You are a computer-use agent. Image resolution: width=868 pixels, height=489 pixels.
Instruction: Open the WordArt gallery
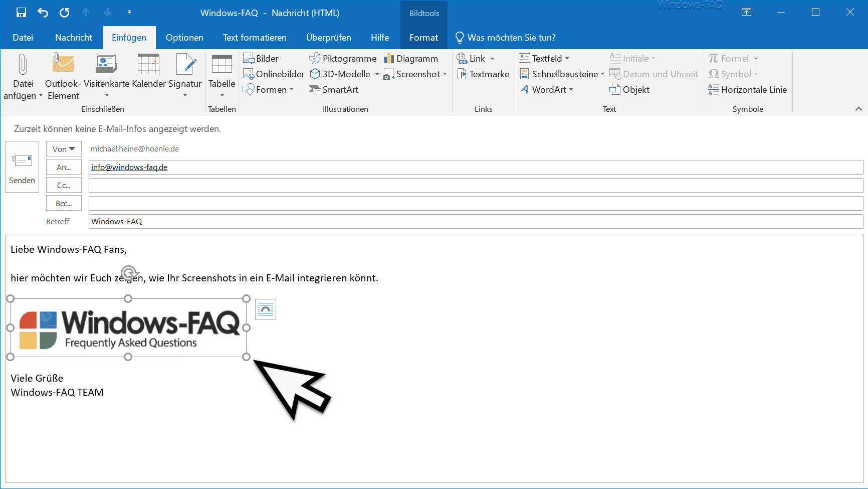tap(546, 90)
